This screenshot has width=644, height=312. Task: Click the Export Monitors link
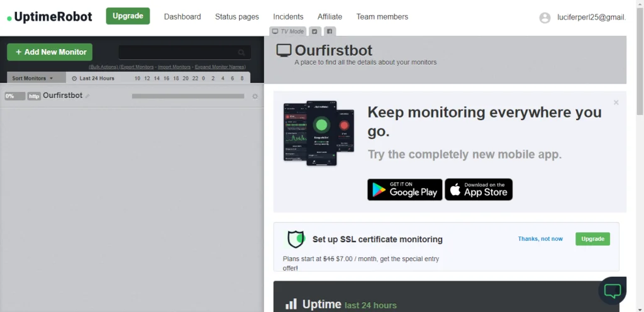[x=136, y=67]
